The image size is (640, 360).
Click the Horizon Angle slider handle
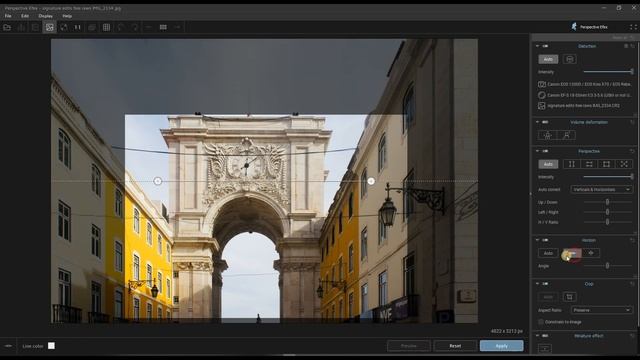point(607,266)
